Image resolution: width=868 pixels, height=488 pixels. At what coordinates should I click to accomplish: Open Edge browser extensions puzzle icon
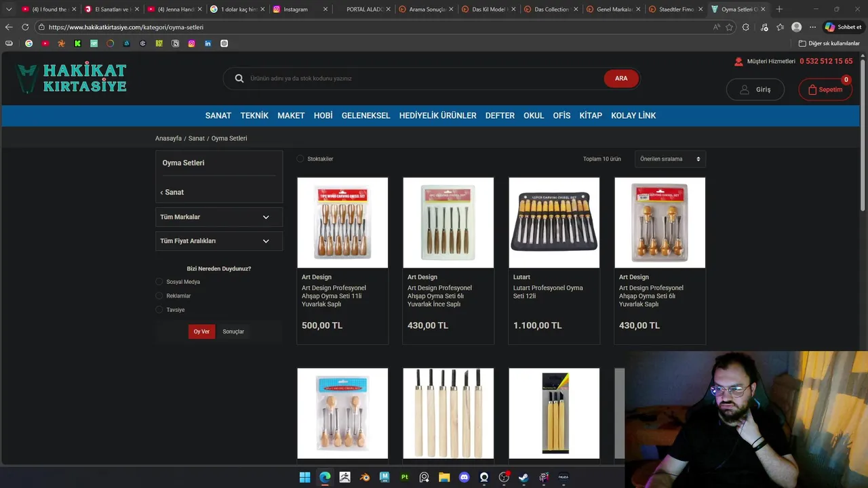(x=746, y=27)
